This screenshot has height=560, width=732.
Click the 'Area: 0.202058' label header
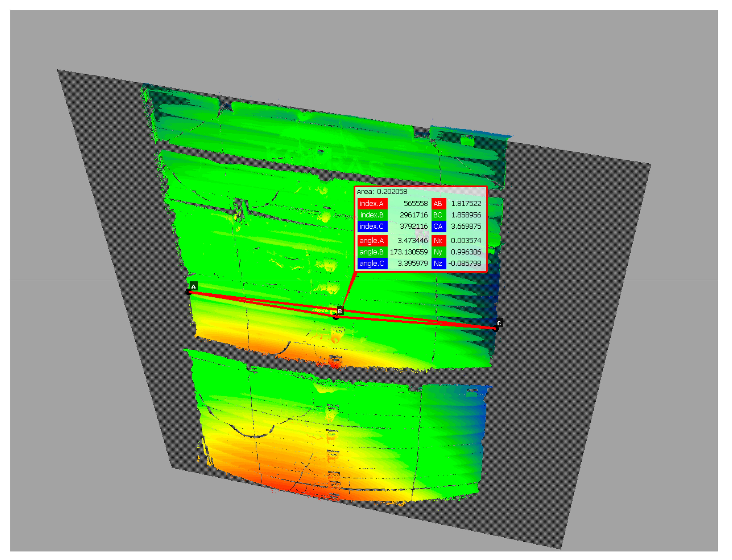(x=382, y=192)
